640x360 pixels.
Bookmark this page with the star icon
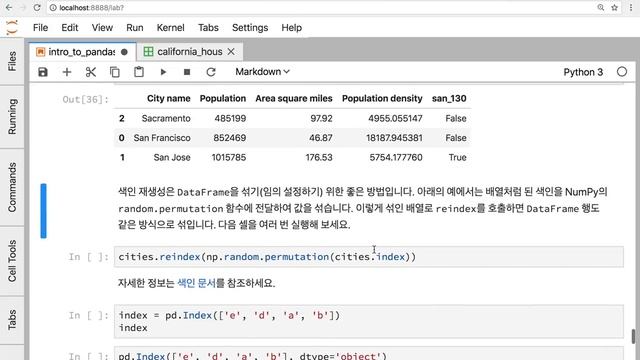(614, 7)
